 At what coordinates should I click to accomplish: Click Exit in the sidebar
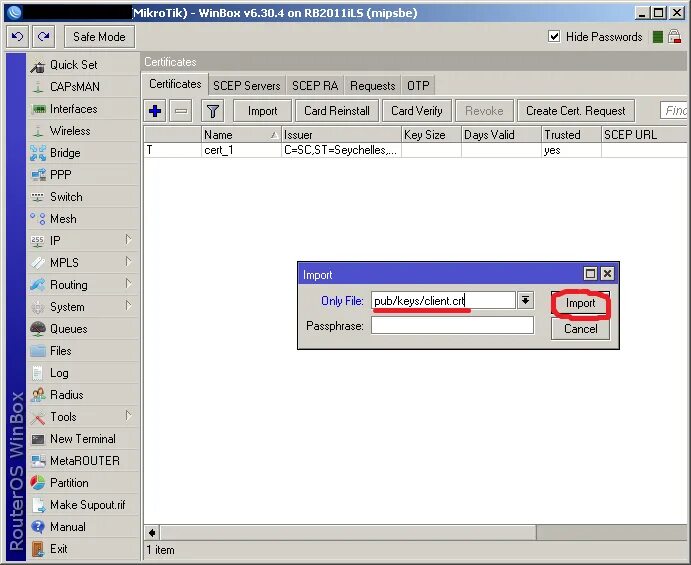[59, 549]
